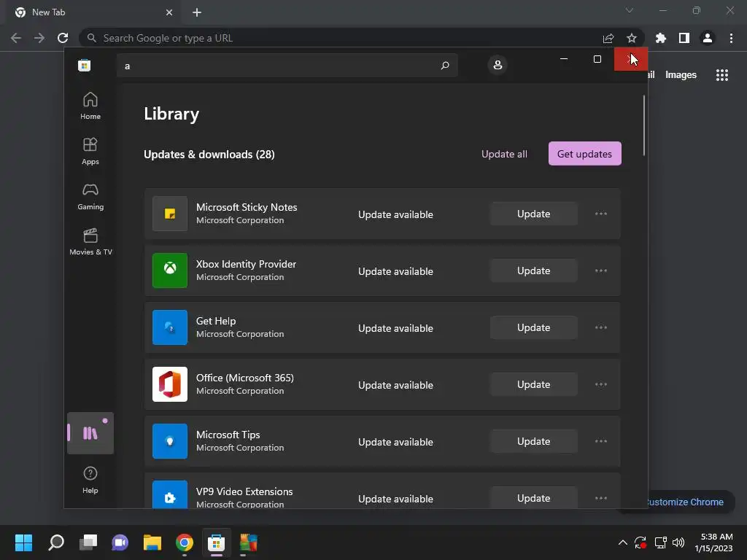
Task: Click the Library heading text
Action: pyautogui.click(x=171, y=114)
